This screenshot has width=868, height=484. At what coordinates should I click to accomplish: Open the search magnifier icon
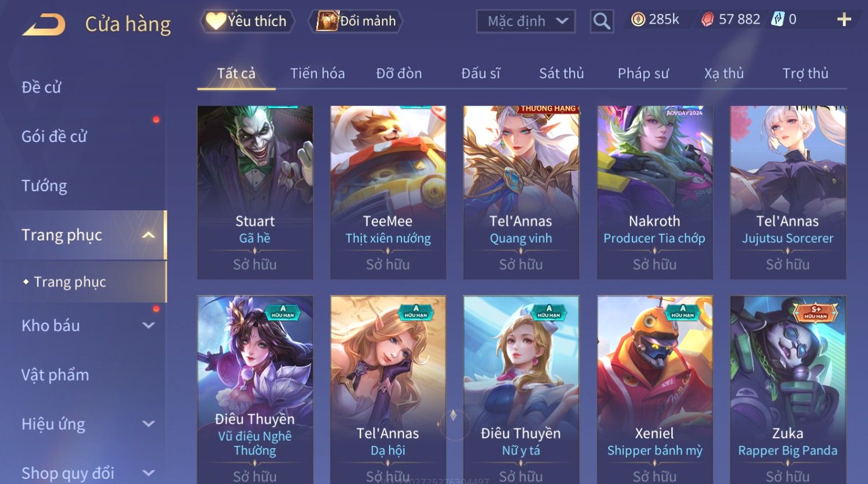tap(601, 21)
